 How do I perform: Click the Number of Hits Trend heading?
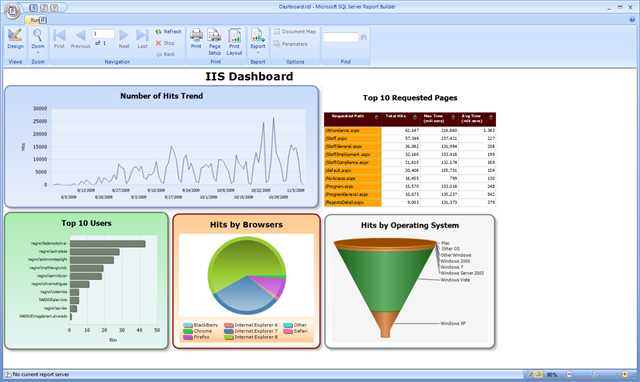pyautogui.click(x=161, y=96)
